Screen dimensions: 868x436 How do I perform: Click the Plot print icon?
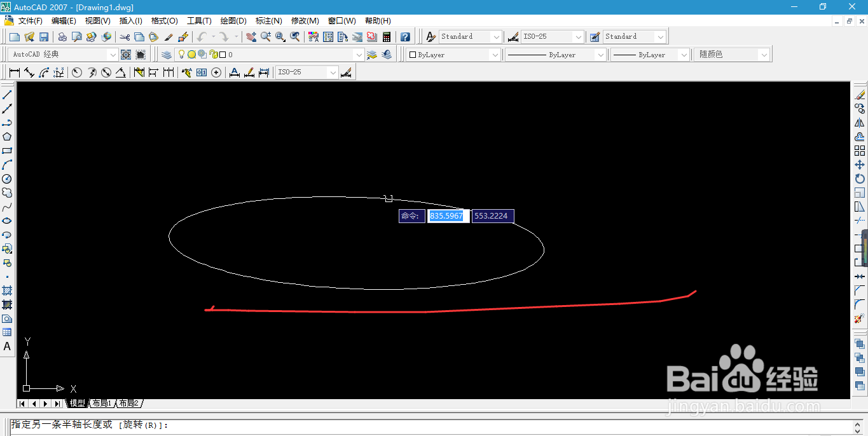tap(62, 37)
